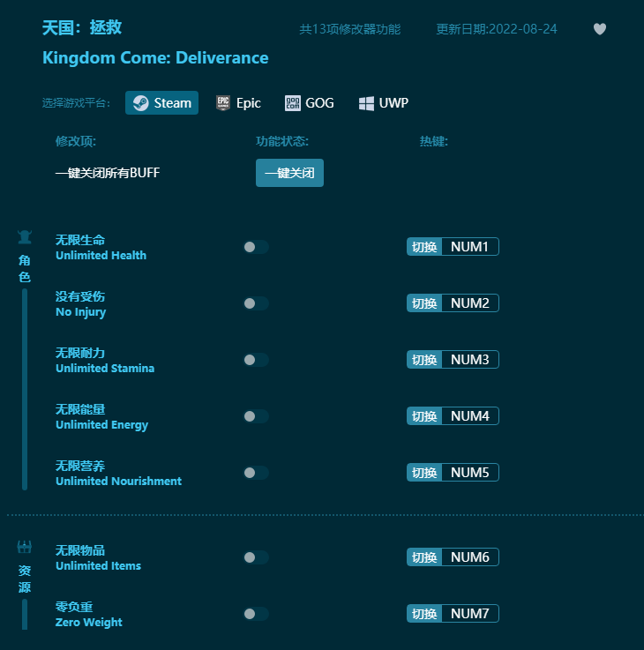Edit the NUM1 hotkey field
The height and width of the screenshot is (650, 644).
point(470,247)
